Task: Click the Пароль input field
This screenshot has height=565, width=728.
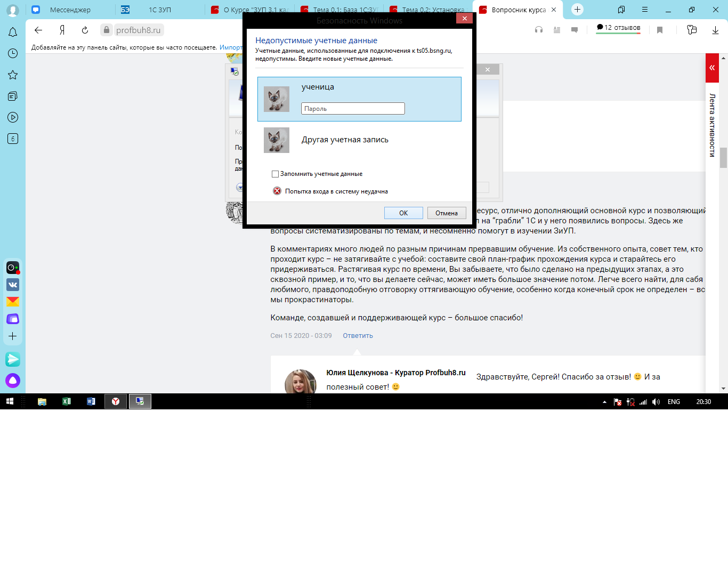Action: pos(353,109)
